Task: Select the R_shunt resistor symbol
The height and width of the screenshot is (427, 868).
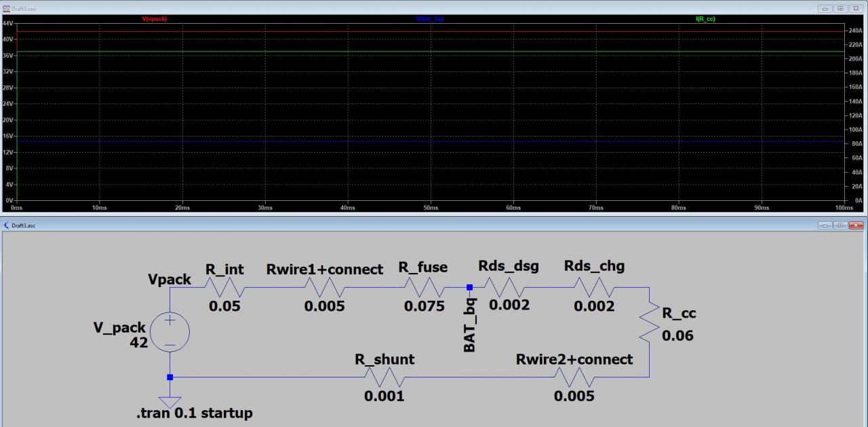Action: click(384, 377)
